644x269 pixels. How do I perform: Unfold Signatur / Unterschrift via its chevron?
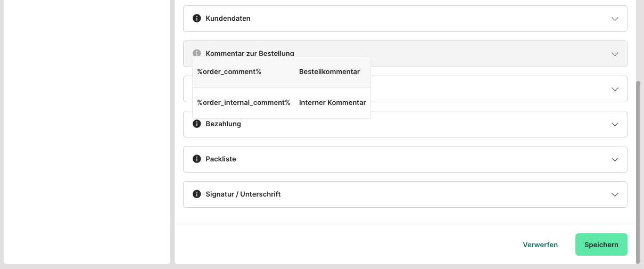tap(615, 194)
